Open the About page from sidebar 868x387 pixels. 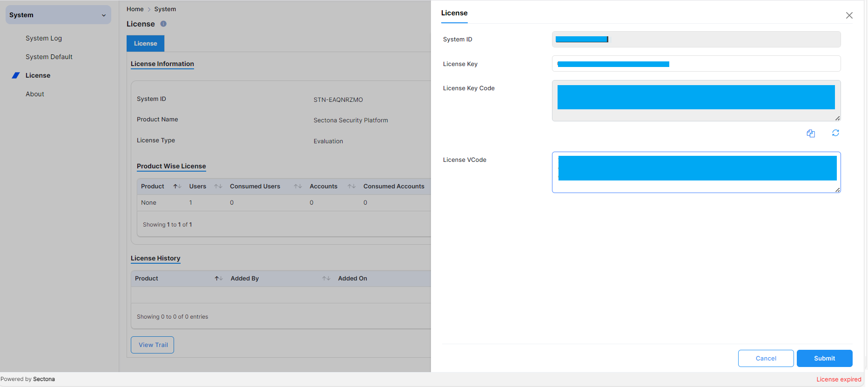click(35, 94)
